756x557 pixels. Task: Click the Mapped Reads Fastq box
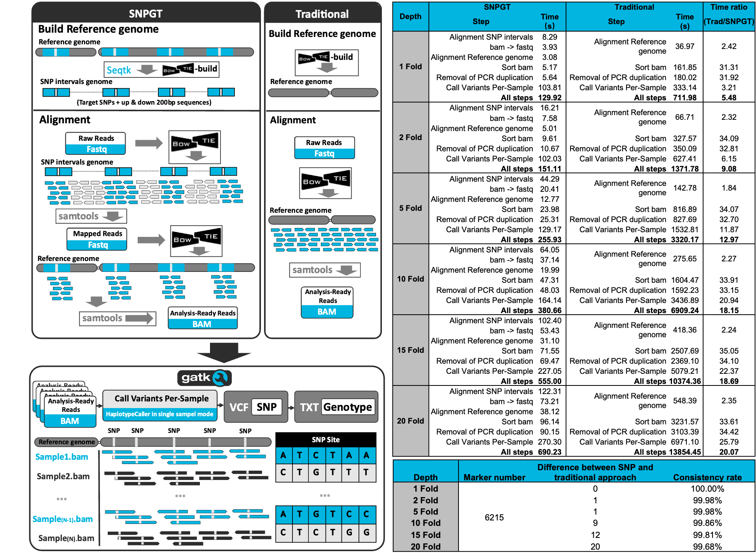(x=97, y=239)
